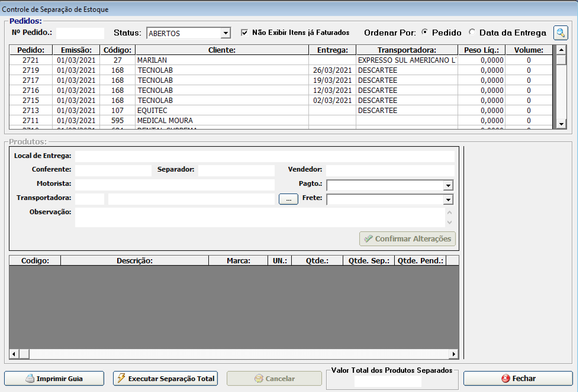Viewport: 578px width, 392px height.
Task: Toggle Não Exibir Itens já Faturados checkbox
Action: [x=244, y=33]
